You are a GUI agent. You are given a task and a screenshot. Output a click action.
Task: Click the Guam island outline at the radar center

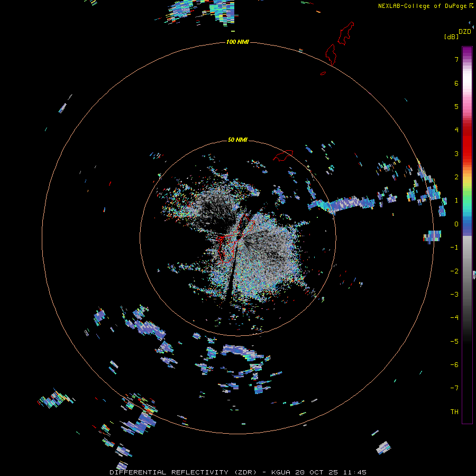click(235, 239)
